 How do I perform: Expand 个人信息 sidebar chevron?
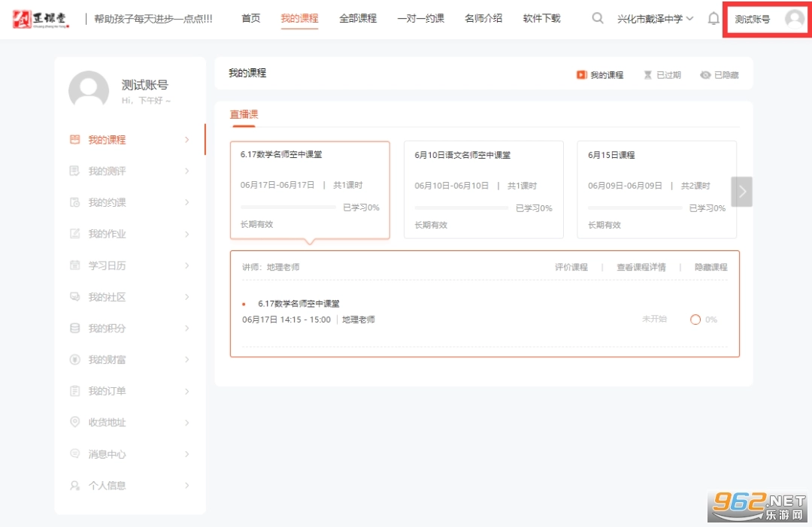tap(187, 486)
